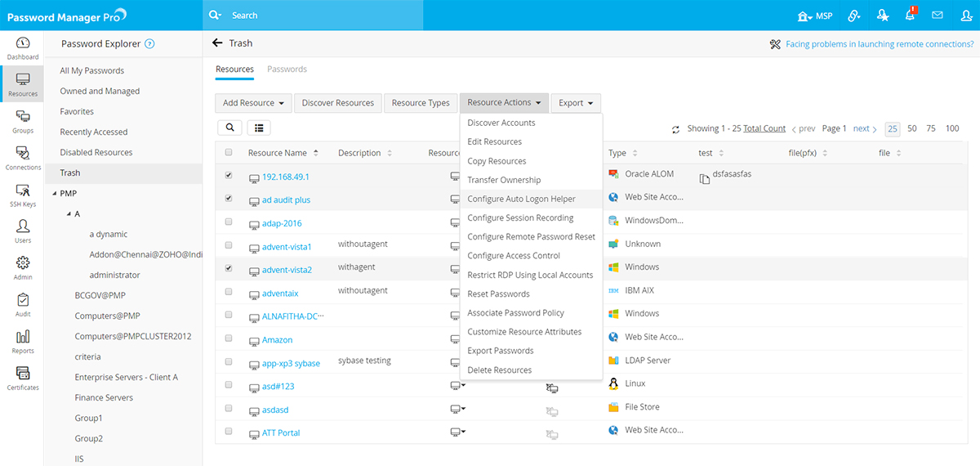Expand the Export dropdown
The image size is (980, 466).
(575, 103)
